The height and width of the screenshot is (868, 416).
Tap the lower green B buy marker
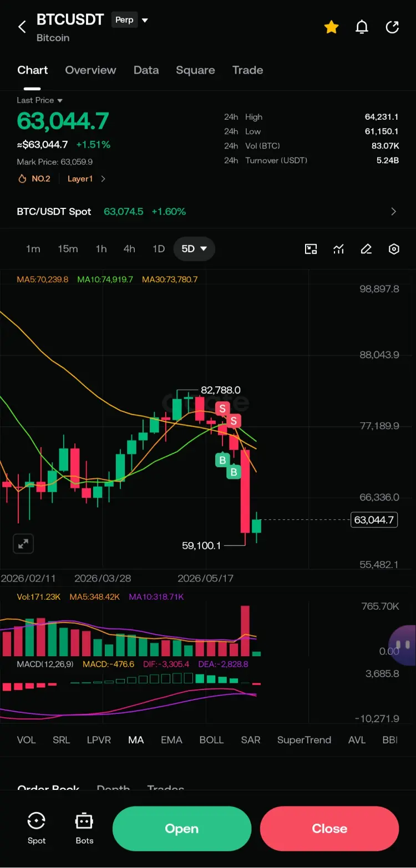coord(234,472)
